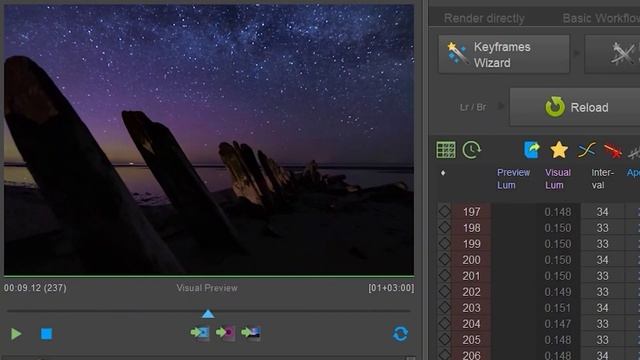Click the timecode 00:09.12 (237) label

point(35,288)
